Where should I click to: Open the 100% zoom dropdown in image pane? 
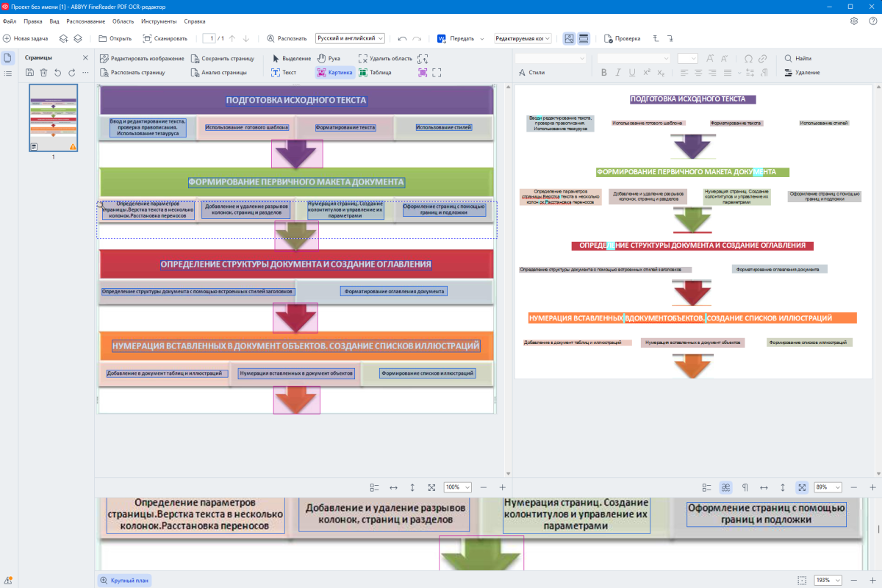tap(458, 487)
